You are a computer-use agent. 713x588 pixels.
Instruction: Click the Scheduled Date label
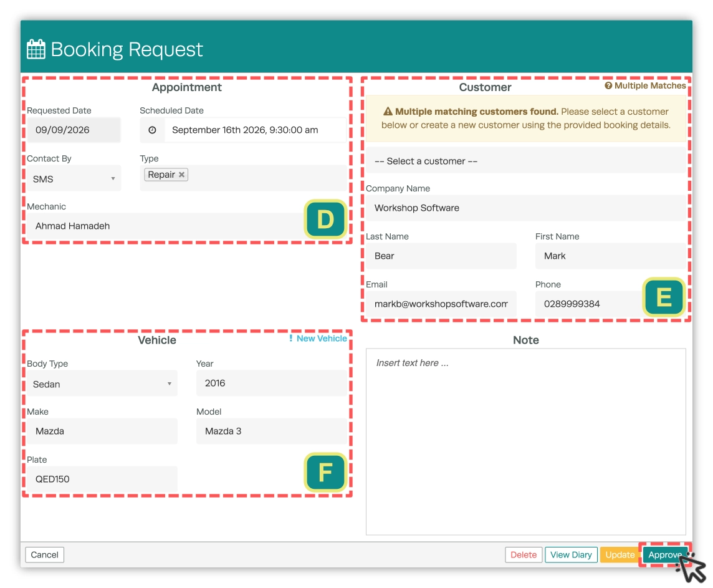171,110
